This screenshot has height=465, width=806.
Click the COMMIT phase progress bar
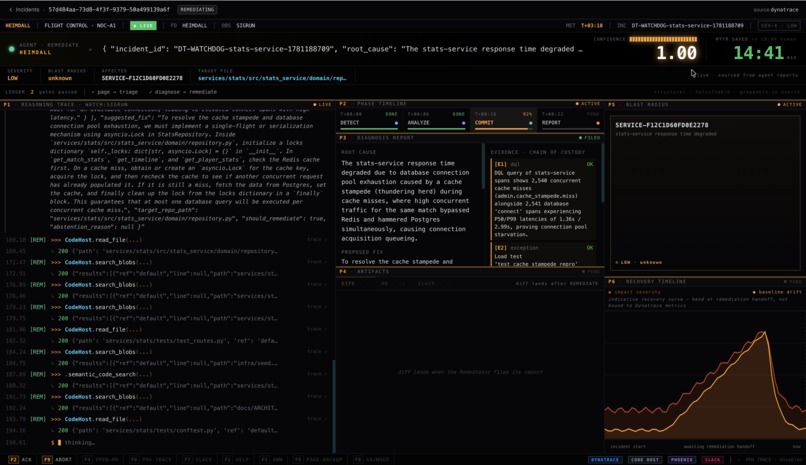[503, 128]
